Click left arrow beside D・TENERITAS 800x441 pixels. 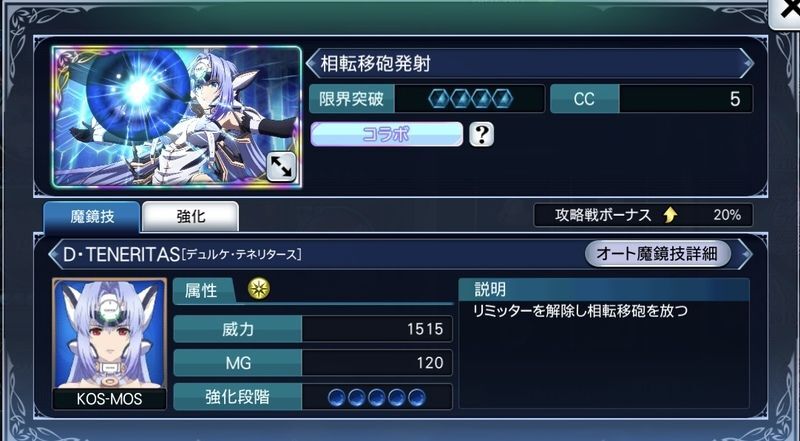54,254
